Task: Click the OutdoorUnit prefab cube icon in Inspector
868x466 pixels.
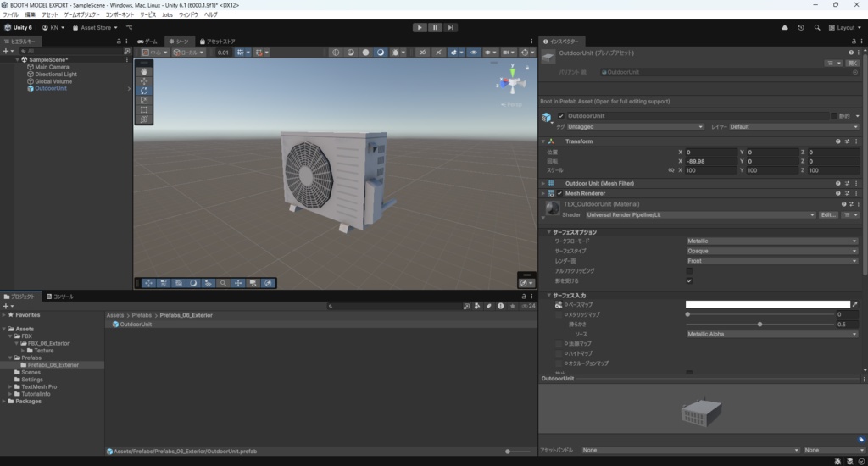Action: 547,117
